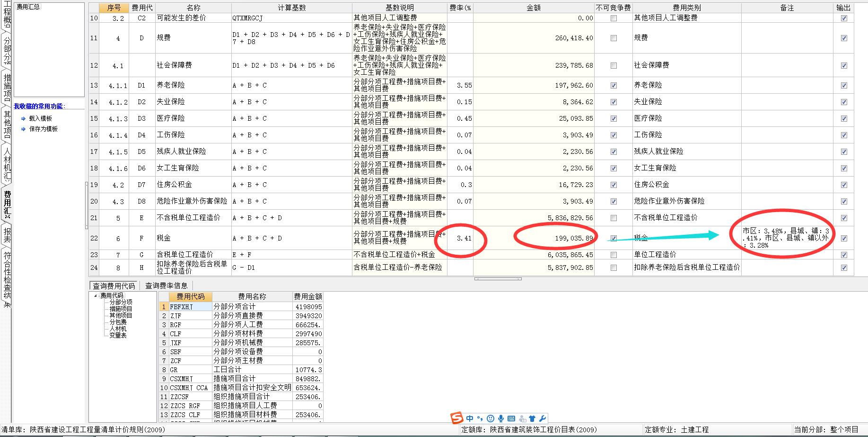Select the CSXMHJ fee code row
The height and width of the screenshot is (437, 868).
click(x=190, y=379)
